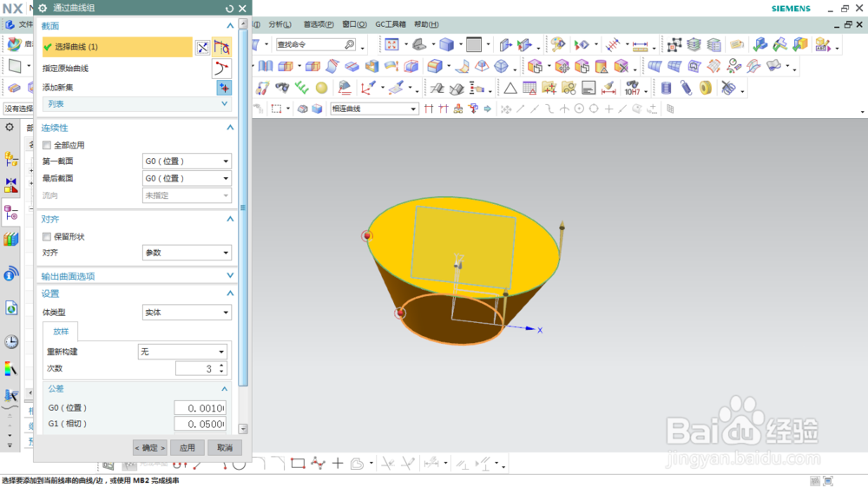This screenshot has height=488, width=868.
Task: Collapse the 对齐 section header
Action: pos(136,220)
